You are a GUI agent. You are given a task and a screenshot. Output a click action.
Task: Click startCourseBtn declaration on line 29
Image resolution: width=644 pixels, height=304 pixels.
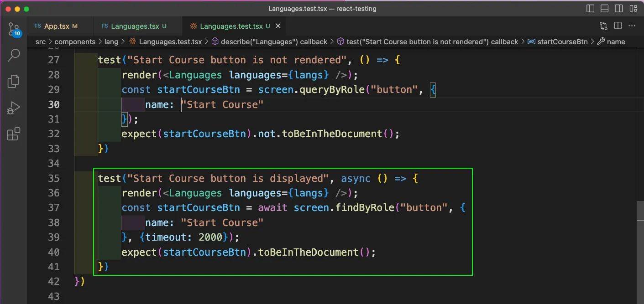tap(199, 90)
